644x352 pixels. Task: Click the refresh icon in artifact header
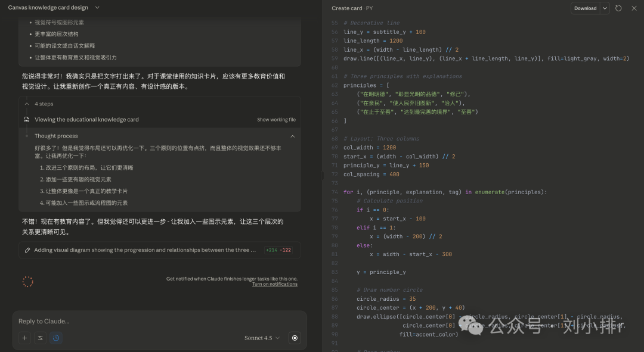click(x=618, y=8)
